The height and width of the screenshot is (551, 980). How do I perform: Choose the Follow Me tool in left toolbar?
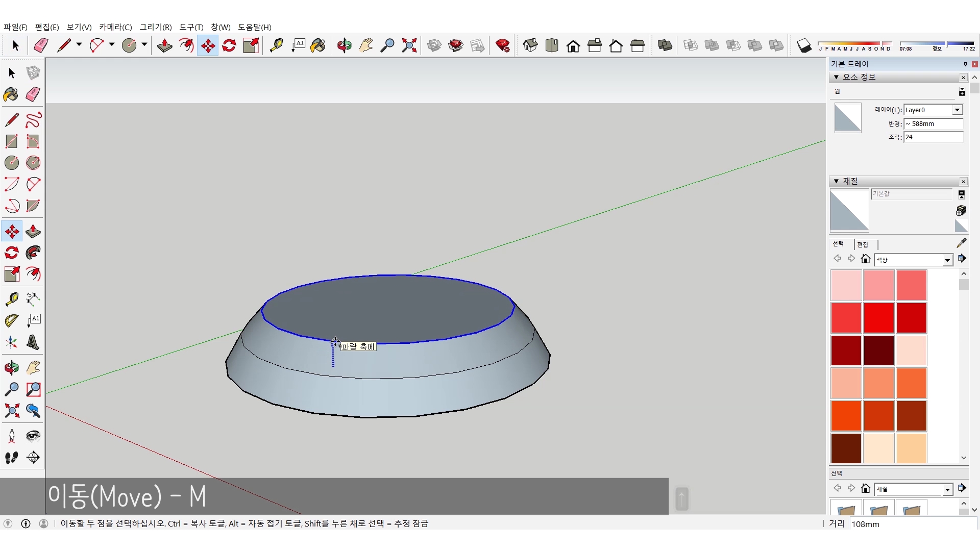tap(33, 253)
